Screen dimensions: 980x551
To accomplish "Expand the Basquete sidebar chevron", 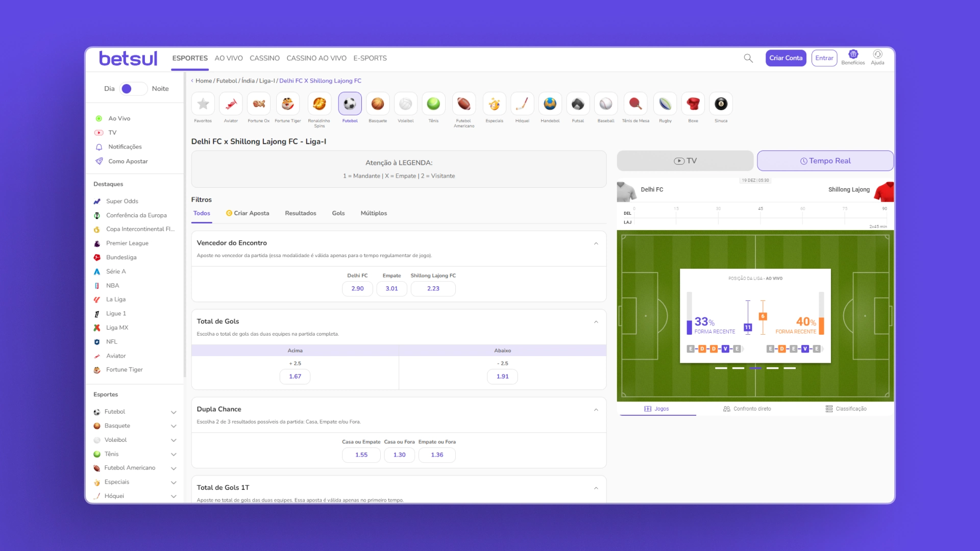I will (x=174, y=426).
